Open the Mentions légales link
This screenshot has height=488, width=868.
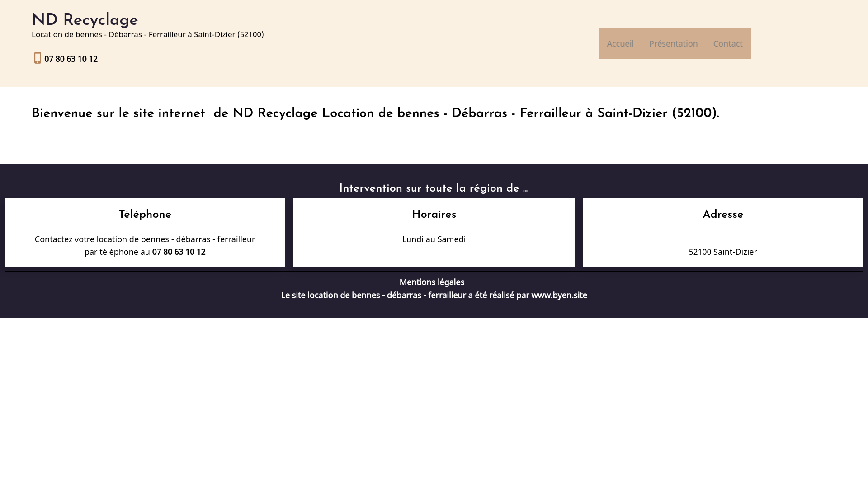pyautogui.click(x=432, y=282)
